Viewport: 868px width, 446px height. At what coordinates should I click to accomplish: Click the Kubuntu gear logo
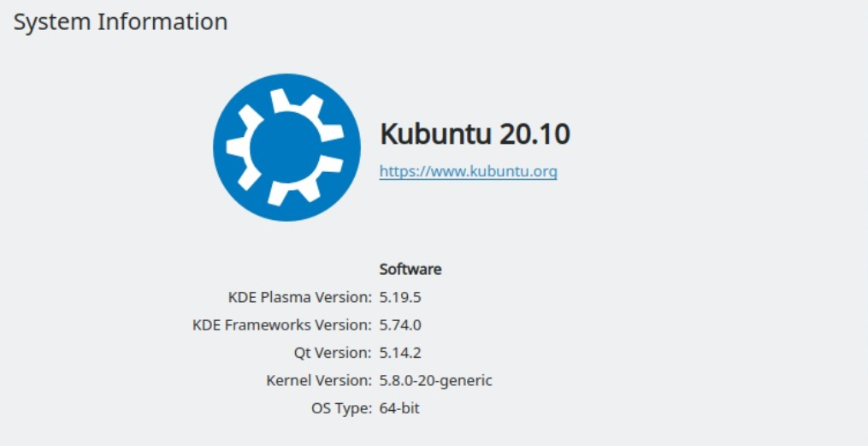point(286,147)
